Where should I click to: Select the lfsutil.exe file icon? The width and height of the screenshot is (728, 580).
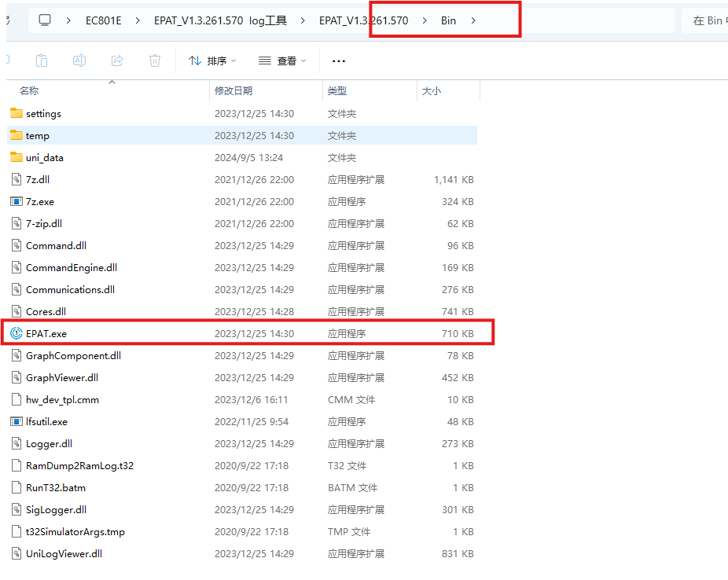pos(17,421)
